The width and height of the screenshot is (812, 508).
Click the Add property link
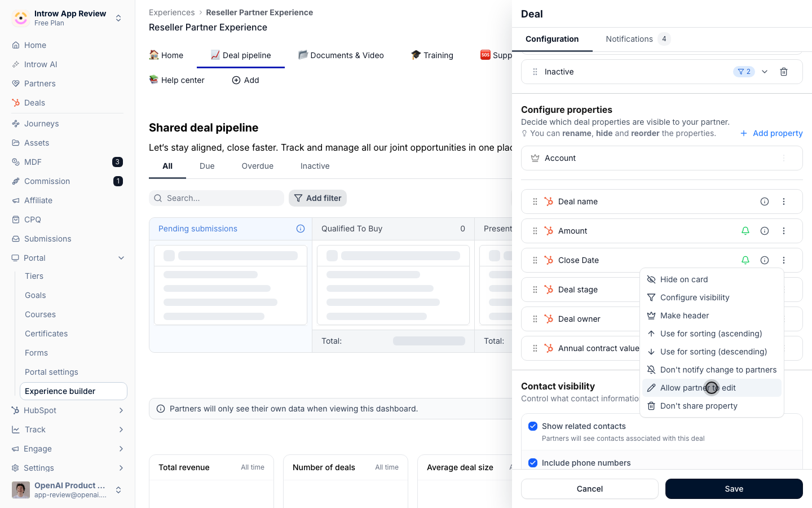coord(771,133)
